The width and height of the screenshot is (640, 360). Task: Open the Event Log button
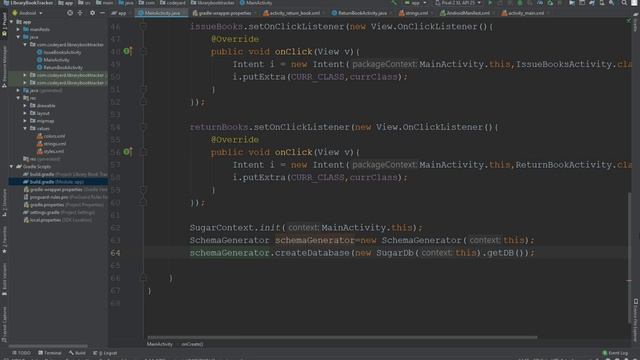pos(616,353)
